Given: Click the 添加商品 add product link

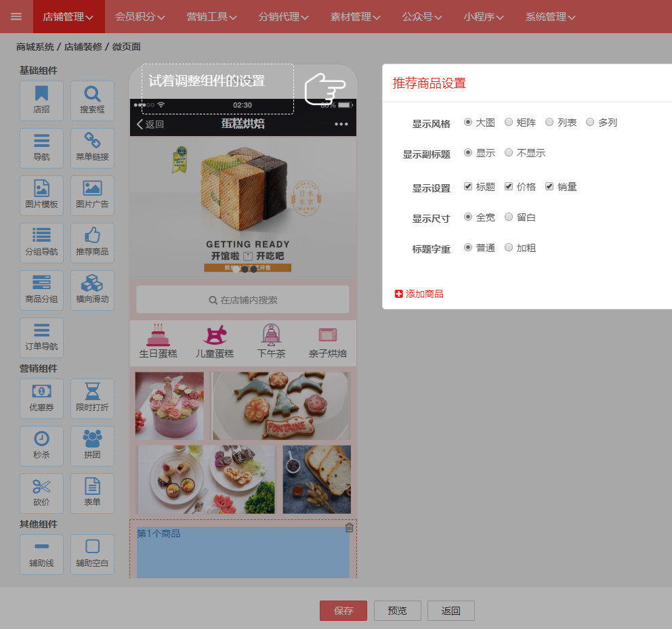Looking at the screenshot, I should click(419, 294).
